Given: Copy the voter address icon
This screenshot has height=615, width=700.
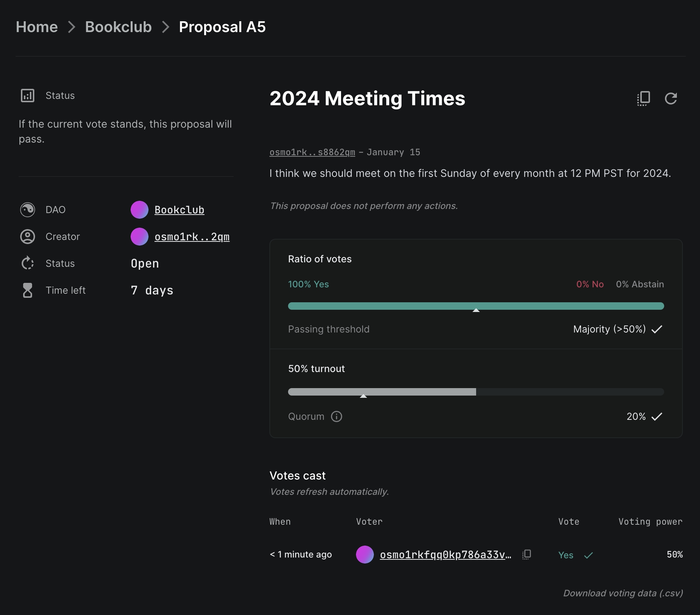Looking at the screenshot, I should click(526, 555).
